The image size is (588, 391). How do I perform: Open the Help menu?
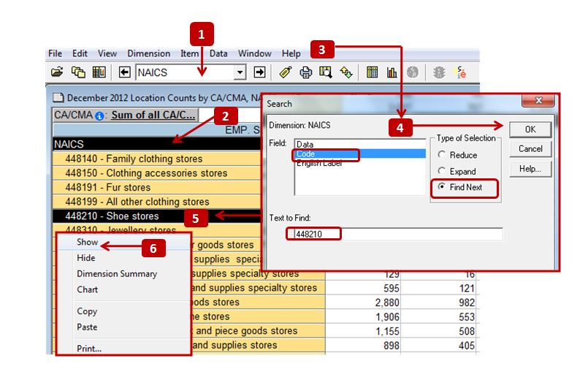click(x=291, y=53)
